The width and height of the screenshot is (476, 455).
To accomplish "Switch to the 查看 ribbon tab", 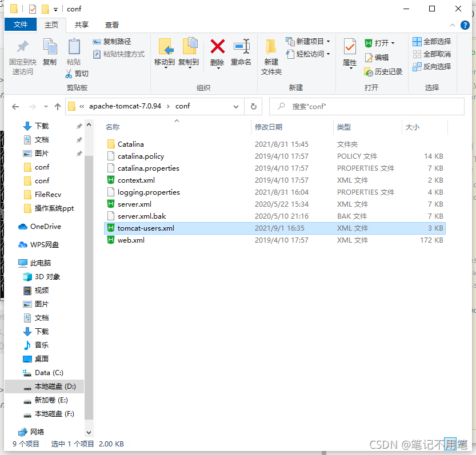I will coord(112,25).
